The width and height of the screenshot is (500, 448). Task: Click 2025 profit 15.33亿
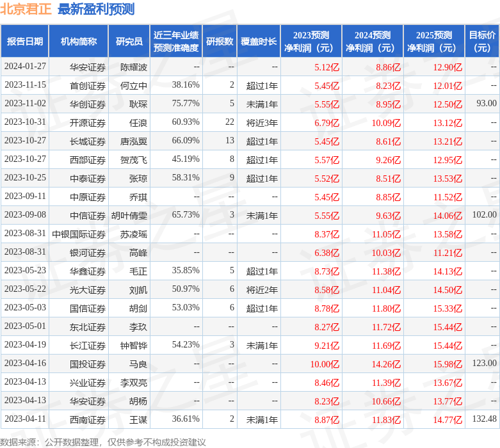[448, 308]
